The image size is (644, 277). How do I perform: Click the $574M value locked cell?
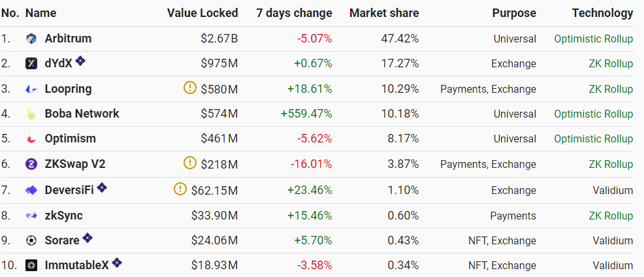(x=219, y=114)
